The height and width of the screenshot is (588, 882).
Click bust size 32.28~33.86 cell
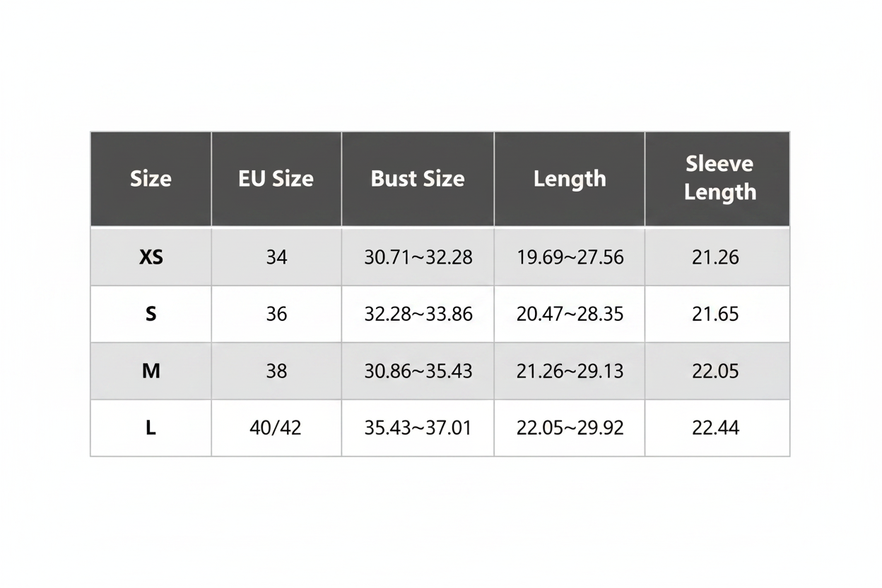[418, 314]
